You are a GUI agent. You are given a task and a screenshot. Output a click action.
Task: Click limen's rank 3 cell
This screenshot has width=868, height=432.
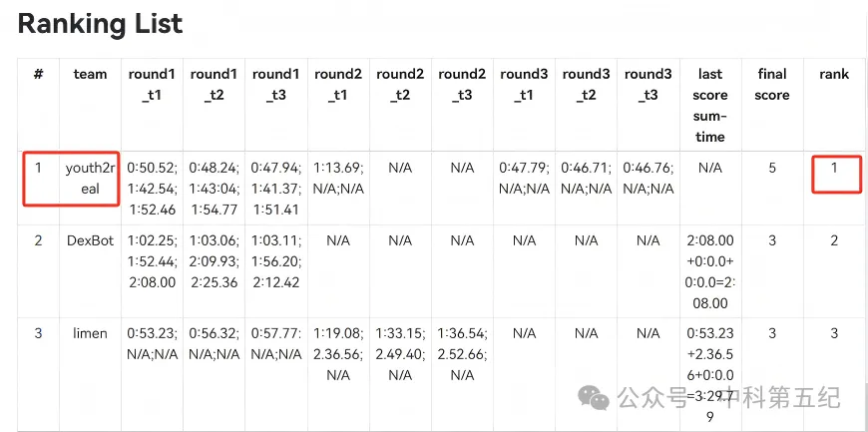pos(834,334)
